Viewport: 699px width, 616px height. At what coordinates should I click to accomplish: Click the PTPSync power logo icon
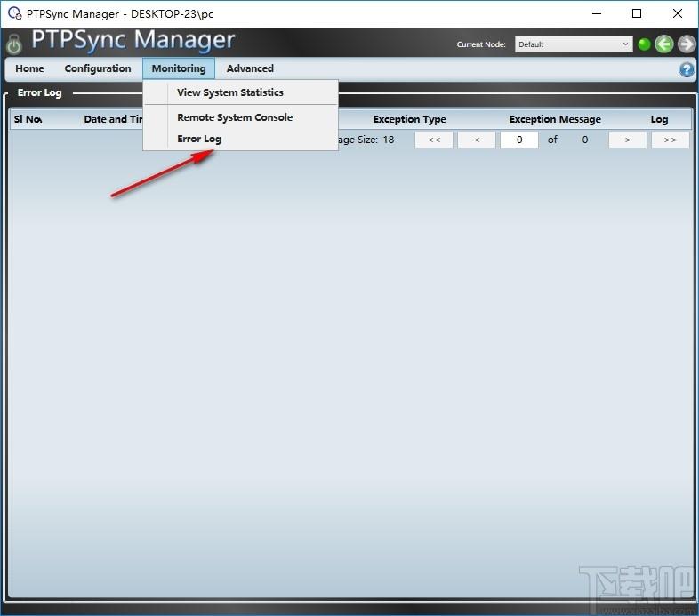[x=14, y=44]
